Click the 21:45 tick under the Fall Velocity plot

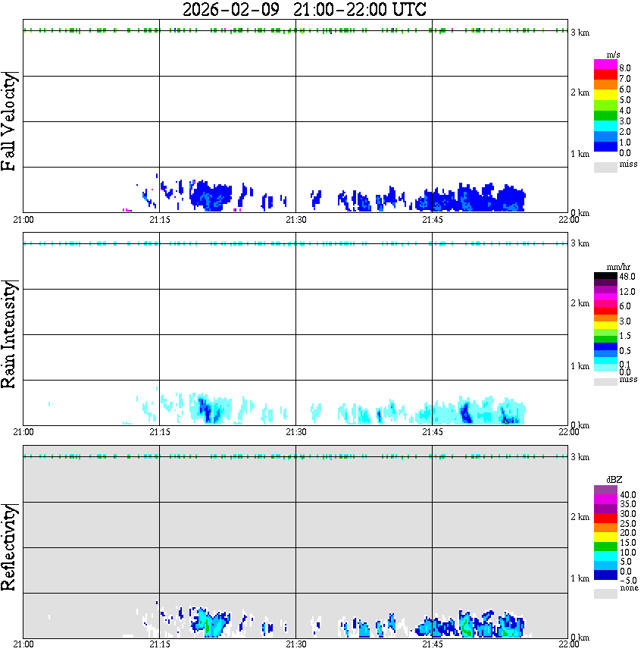pyautogui.click(x=433, y=220)
